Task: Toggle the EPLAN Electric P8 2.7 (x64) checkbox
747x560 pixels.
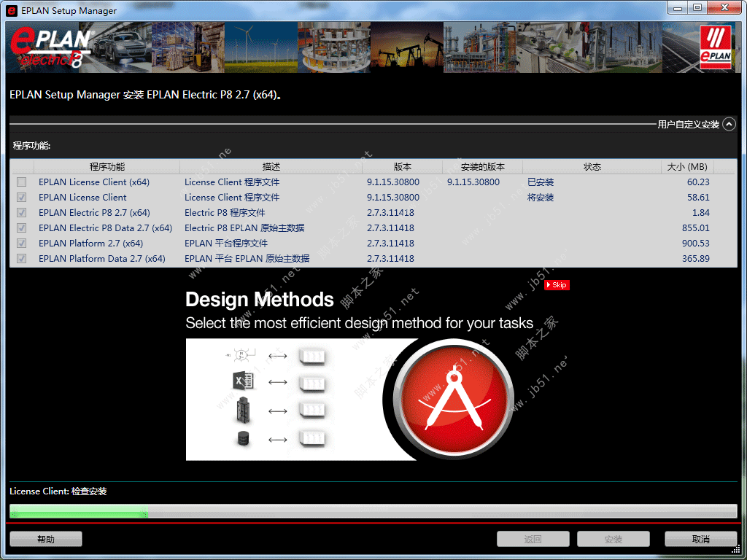Action: (x=21, y=212)
